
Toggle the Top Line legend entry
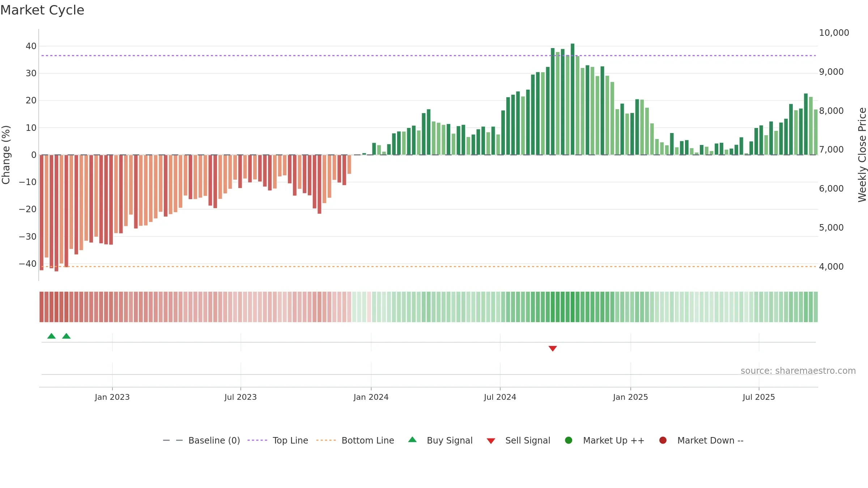pos(278,441)
